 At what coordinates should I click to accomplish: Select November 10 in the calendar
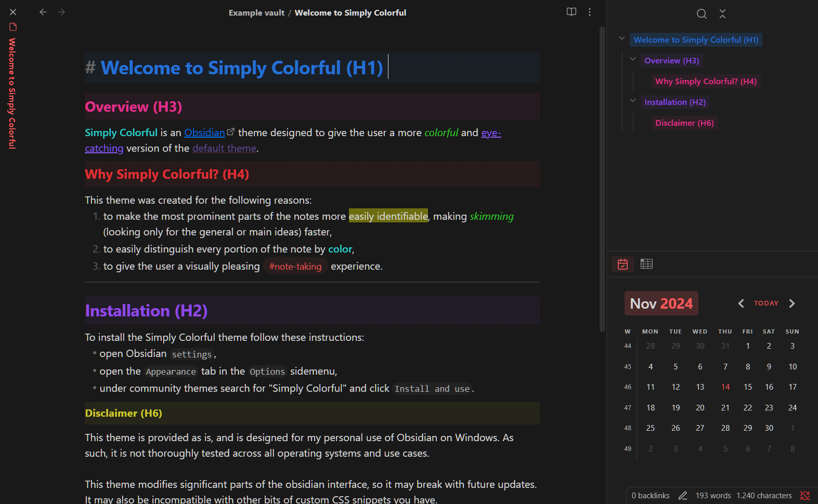point(793,367)
